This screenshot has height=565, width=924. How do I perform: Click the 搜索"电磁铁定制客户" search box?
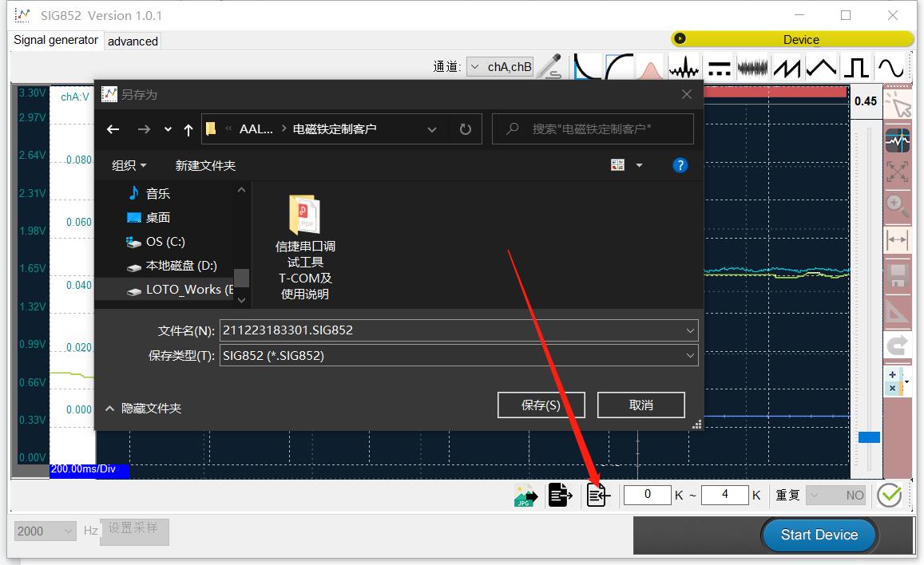593,129
